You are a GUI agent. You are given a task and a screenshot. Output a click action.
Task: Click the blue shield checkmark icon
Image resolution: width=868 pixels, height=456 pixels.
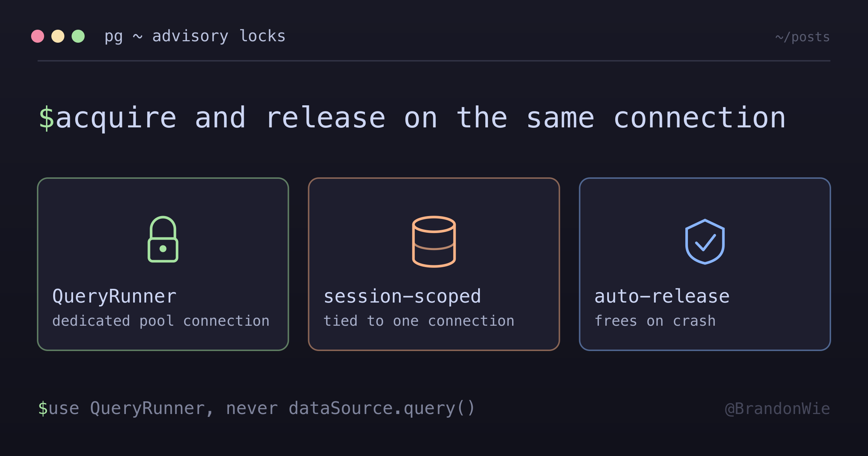tap(705, 242)
